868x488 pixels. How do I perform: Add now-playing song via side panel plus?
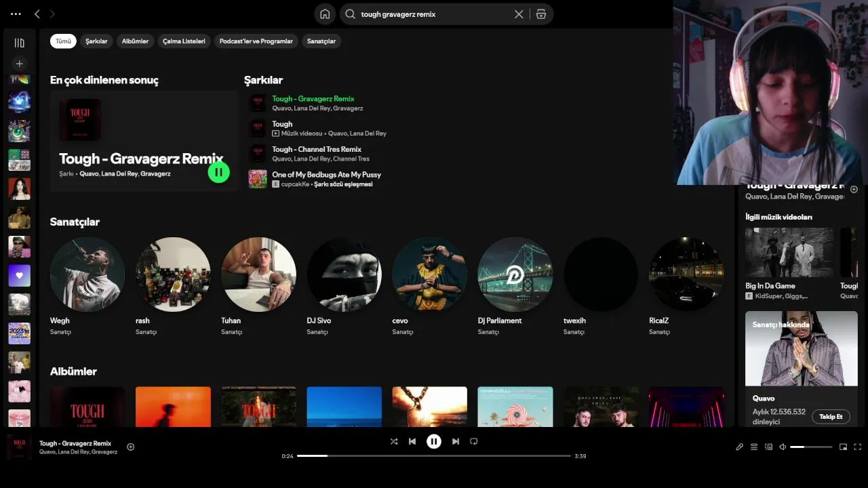click(854, 189)
